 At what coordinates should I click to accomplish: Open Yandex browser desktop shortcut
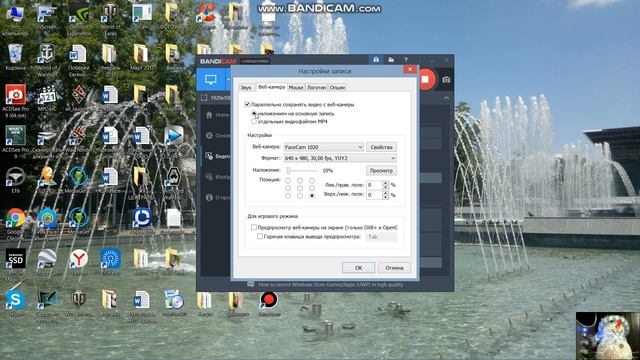click(78, 259)
